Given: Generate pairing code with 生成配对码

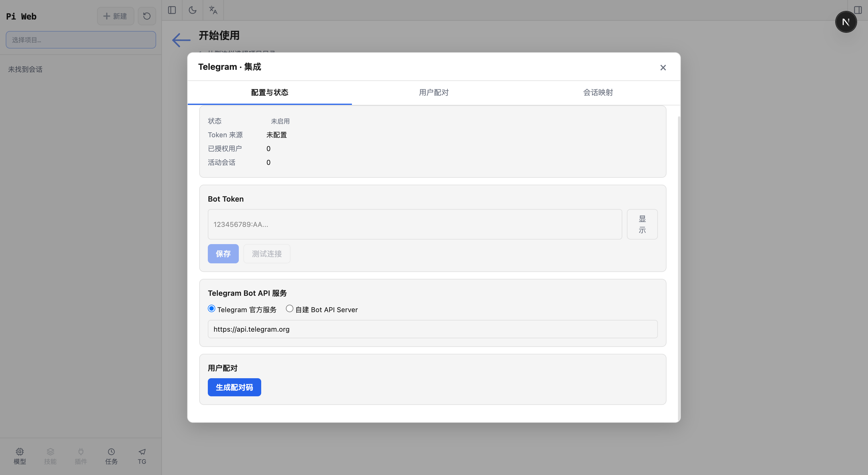Looking at the screenshot, I should tap(234, 387).
